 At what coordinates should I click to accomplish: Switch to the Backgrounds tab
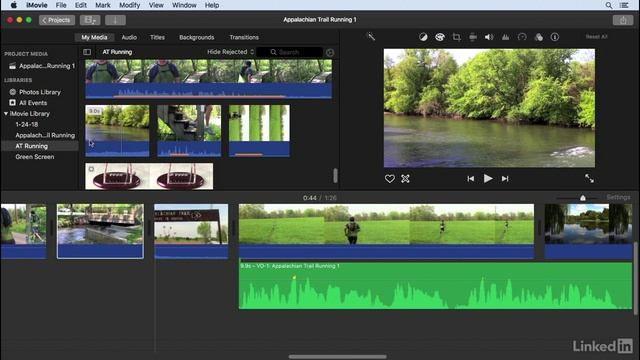pyautogui.click(x=196, y=37)
